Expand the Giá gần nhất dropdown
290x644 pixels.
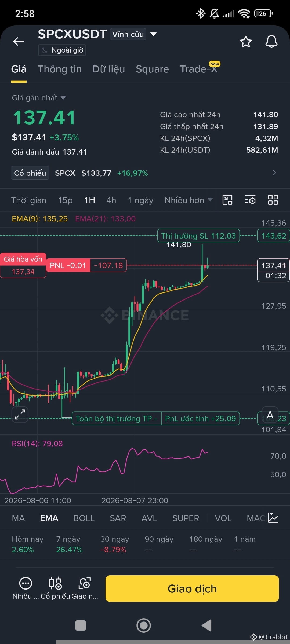pos(63,98)
